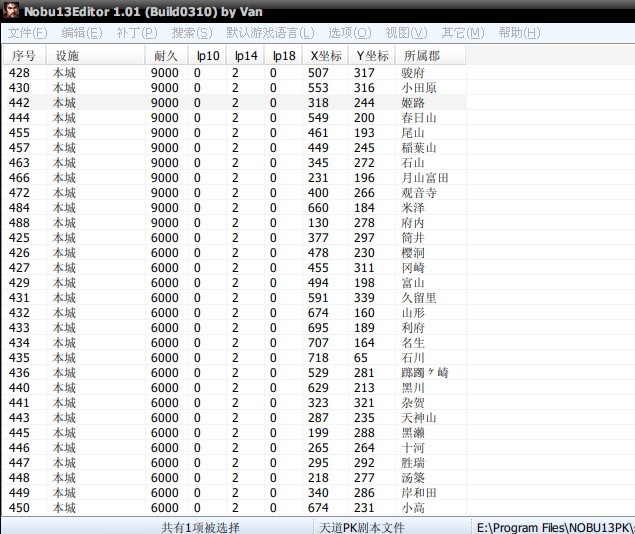The image size is (635, 534).
Task: Click Y坐标 value 230 in row 426
Action: click(364, 253)
